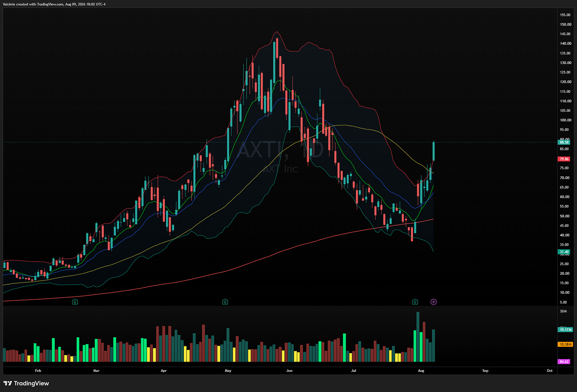577x392 pixels.
Task: Select the orange 10.38M volume label
Action: pos(565,344)
